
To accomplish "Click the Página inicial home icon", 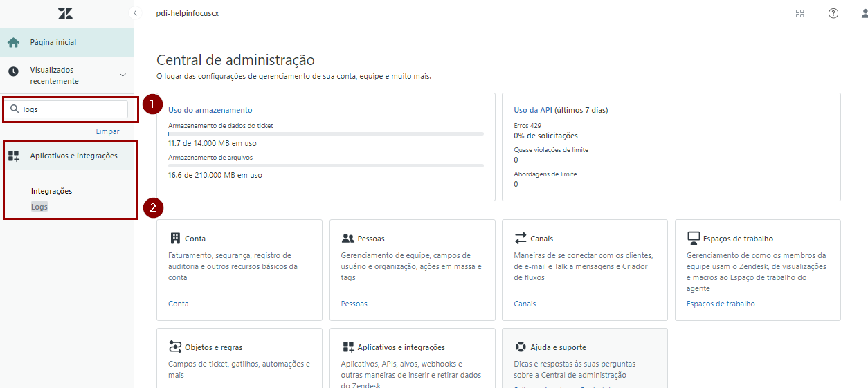I will [13, 43].
